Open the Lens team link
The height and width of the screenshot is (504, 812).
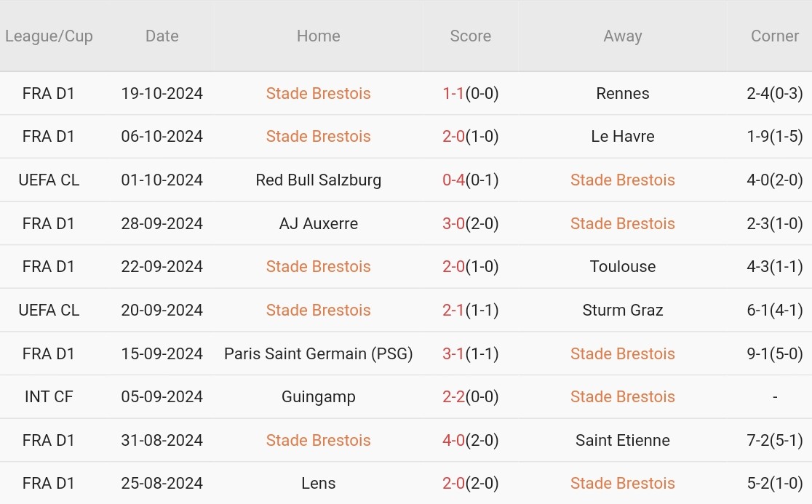pyautogui.click(x=318, y=483)
